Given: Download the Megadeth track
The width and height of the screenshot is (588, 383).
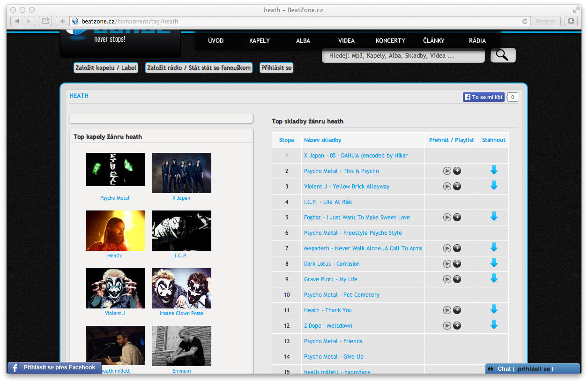Looking at the screenshot, I should [494, 248].
